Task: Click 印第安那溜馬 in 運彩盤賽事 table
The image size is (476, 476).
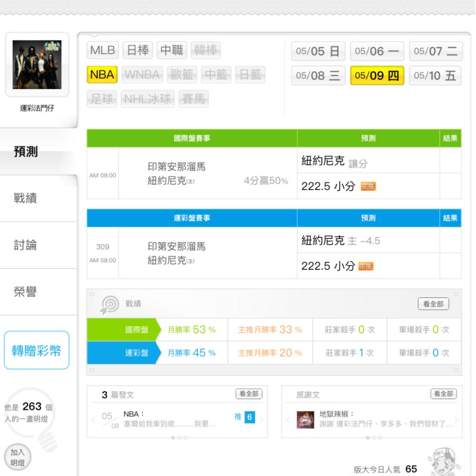Action: coord(177,246)
